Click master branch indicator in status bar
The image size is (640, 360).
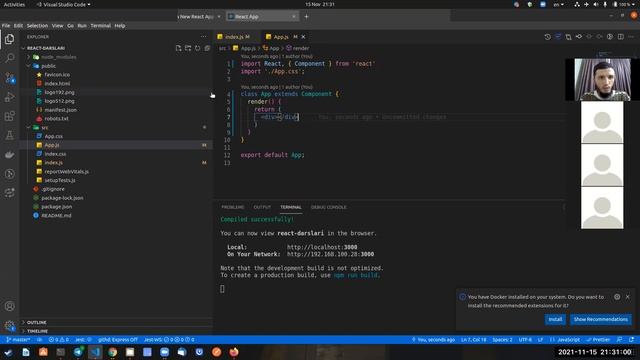18,340
